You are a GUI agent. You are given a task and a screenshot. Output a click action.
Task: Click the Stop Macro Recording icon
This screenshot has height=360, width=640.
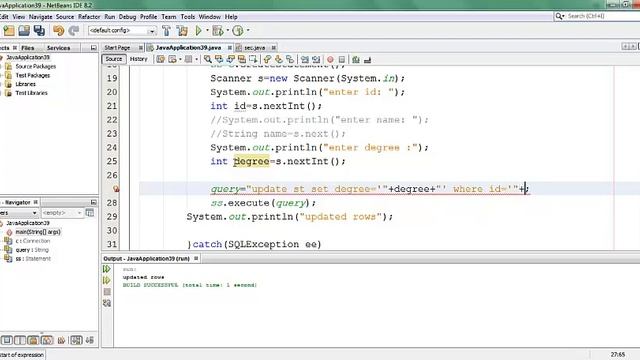click(342, 60)
